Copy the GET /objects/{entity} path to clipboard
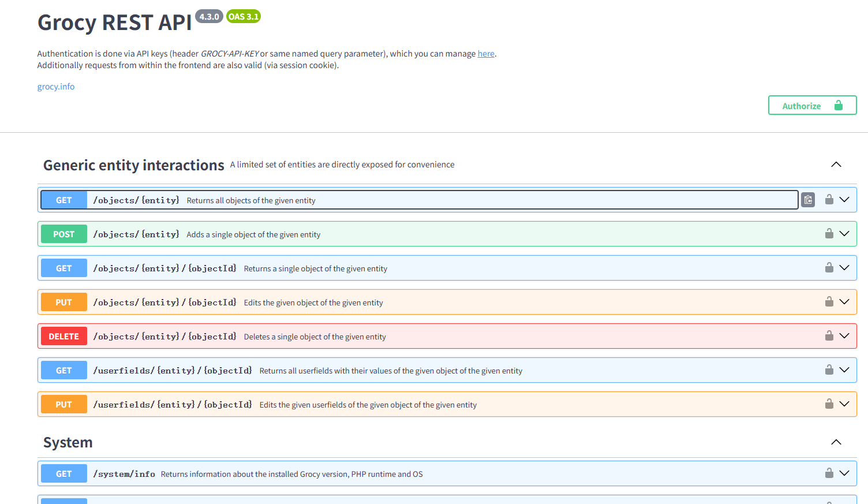 tap(808, 200)
